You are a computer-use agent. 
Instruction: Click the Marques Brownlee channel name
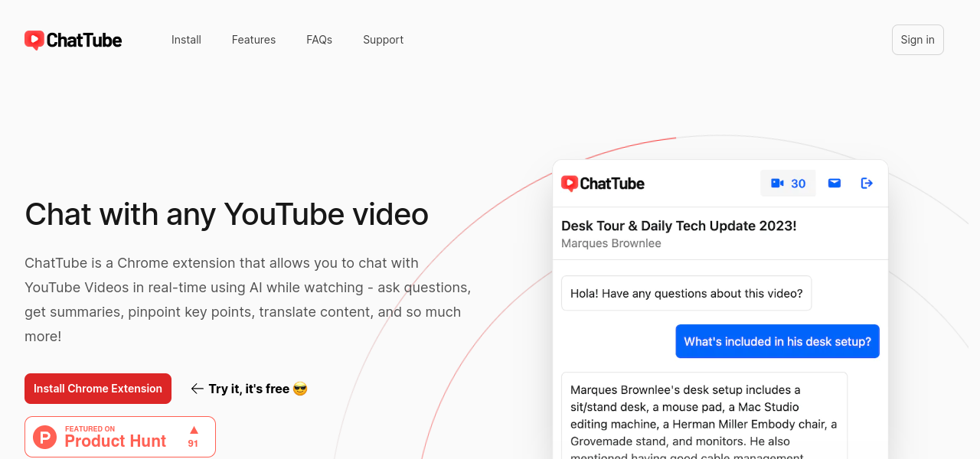tap(611, 243)
